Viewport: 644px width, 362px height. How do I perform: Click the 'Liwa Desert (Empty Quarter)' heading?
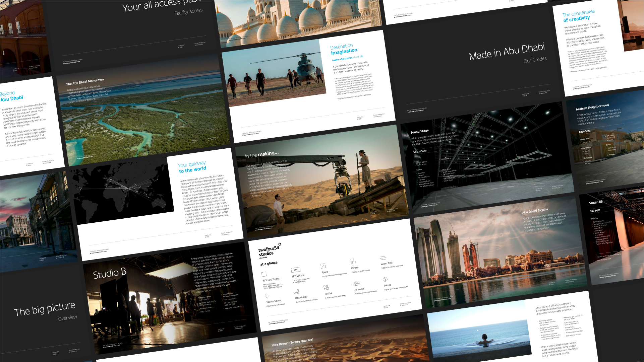click(292, 343)
